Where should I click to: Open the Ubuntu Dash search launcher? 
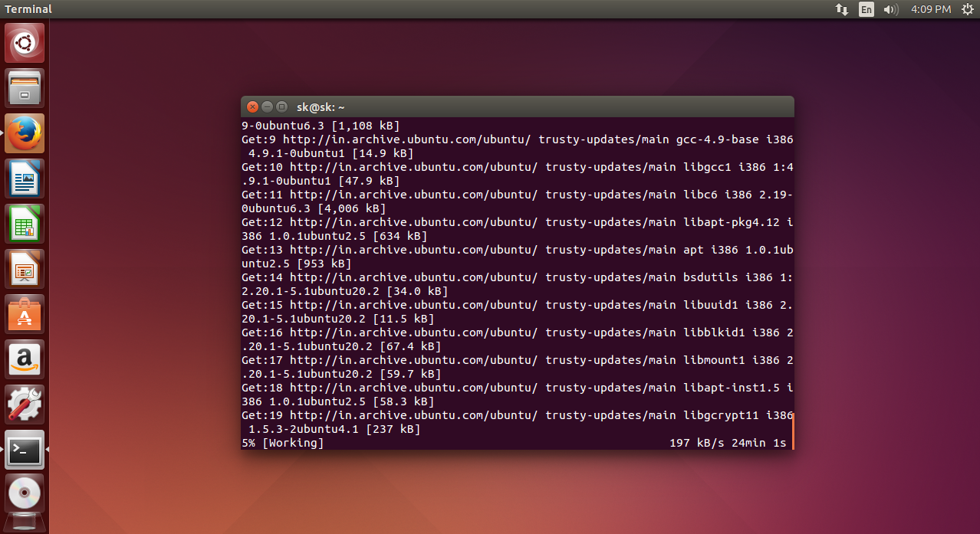(25, 43)
